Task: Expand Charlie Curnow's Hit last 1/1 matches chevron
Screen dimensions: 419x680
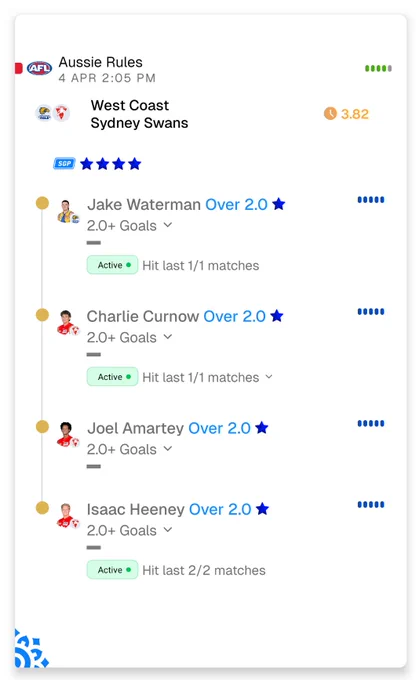Action: (x=269, y=377)
